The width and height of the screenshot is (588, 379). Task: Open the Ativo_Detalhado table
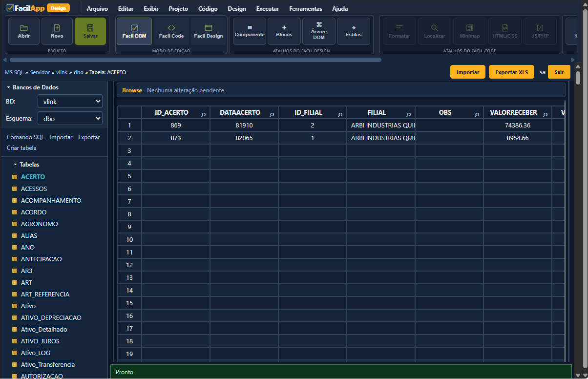coord(44,330)
